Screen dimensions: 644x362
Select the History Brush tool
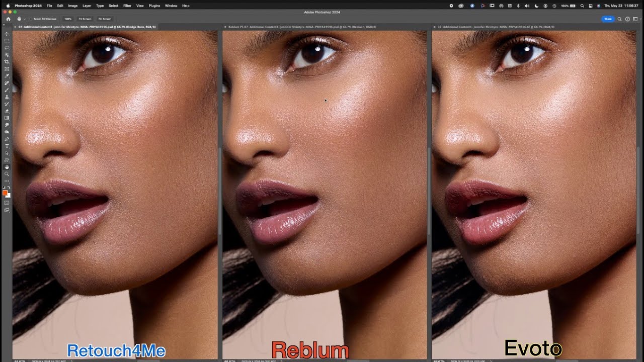(x=7, y=104)
